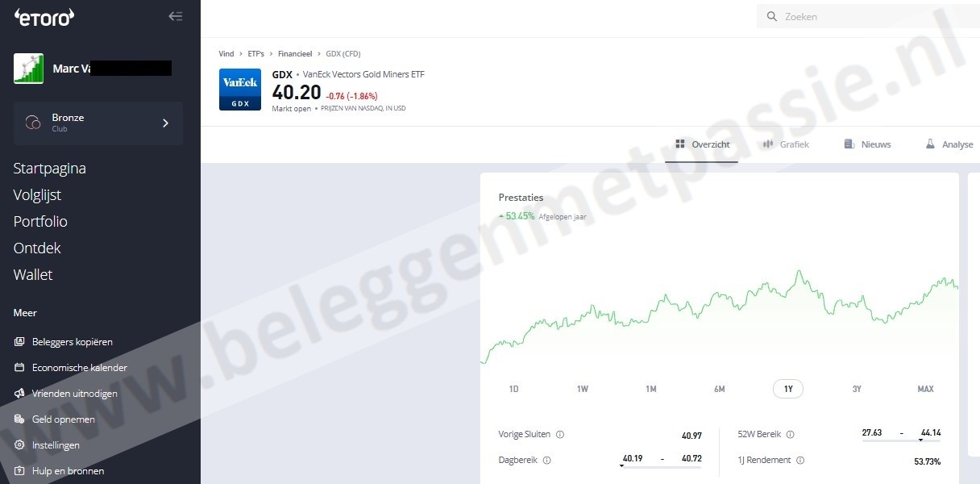
Task: Open Portfolio from the sidebar
Action: point(40,221)
